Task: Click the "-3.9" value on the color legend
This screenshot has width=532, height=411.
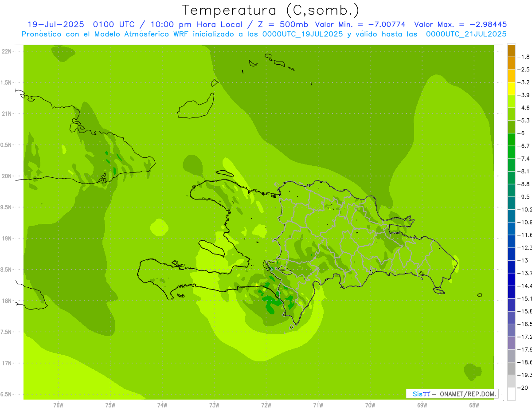Action: 524,95
